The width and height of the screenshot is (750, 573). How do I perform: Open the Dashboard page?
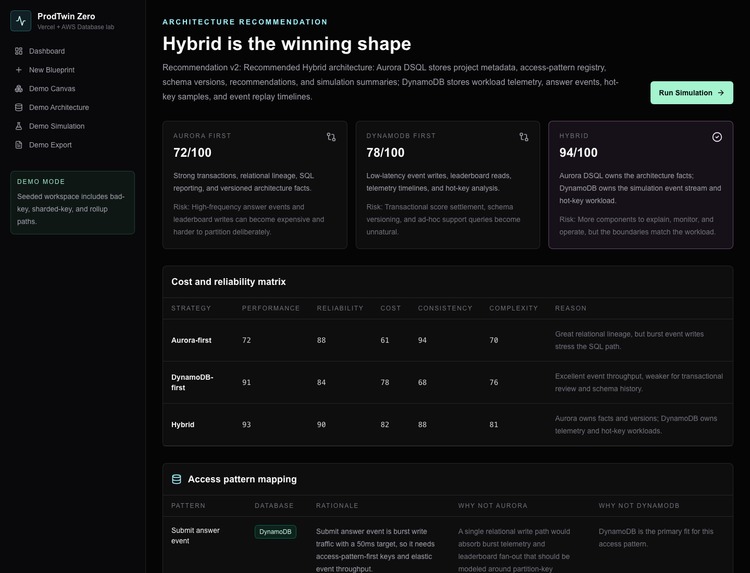click(x=72, y=51)
